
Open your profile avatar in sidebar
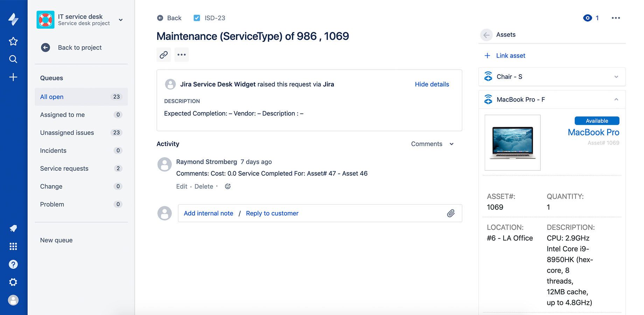[13, 300]
